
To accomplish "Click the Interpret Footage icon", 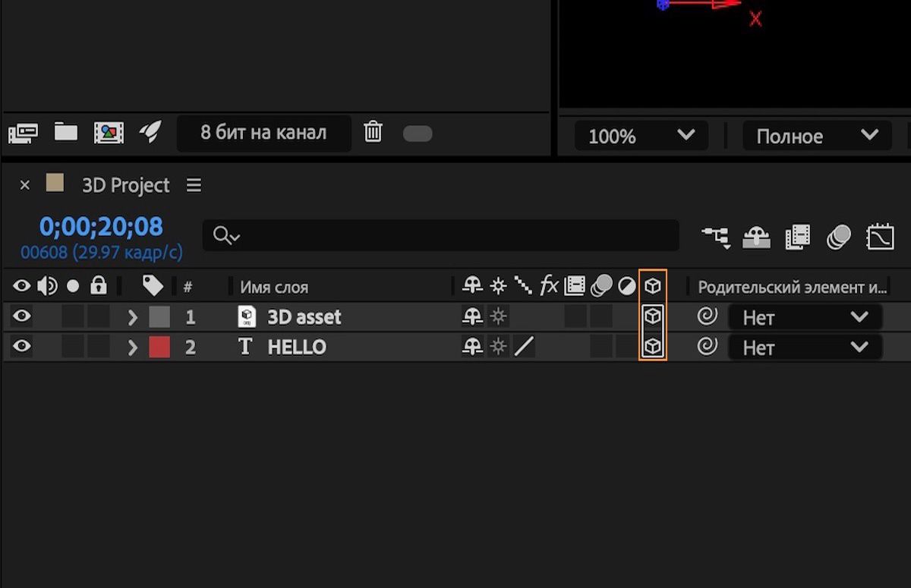I will pyautogui.click(x=23, y=134).
